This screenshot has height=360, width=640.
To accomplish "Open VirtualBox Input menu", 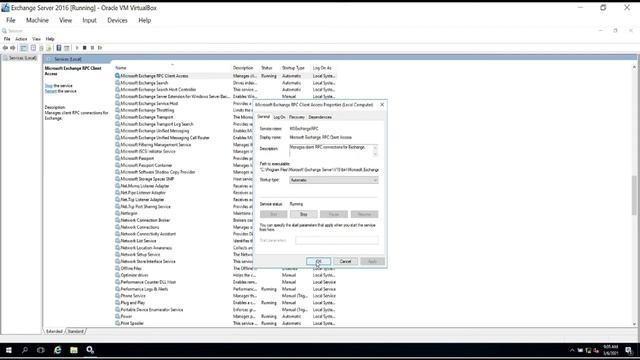I will click(x=89, y=20).
